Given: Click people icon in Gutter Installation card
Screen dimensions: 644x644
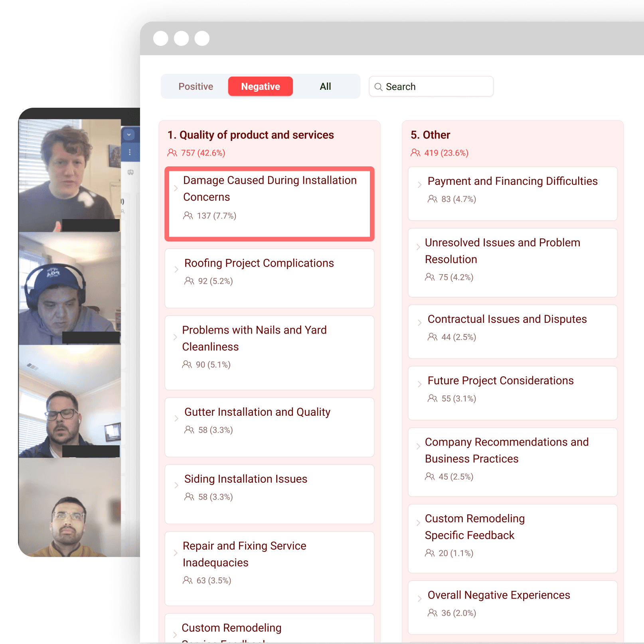Looking at the screenshot, I should click(x=189, y=430).
